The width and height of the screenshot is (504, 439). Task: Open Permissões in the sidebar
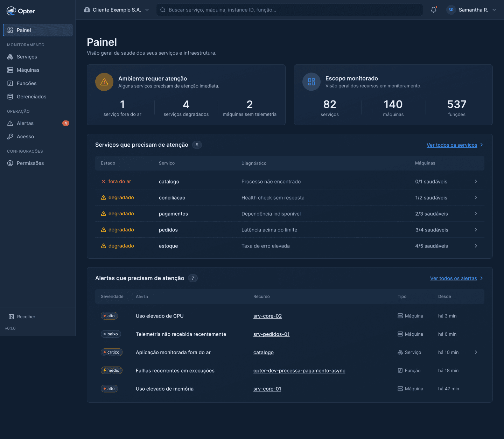pyautogui.click(x=38, y=163)
